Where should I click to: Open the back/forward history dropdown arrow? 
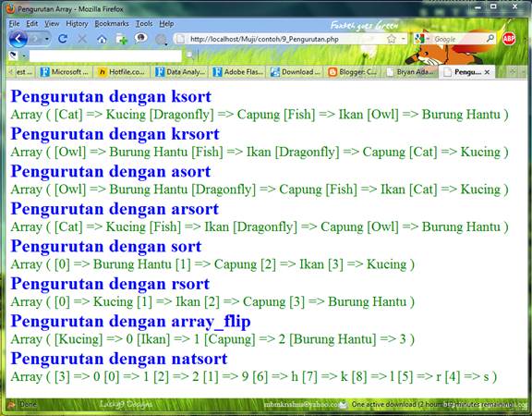pyautogui.click(x=47, y=39)
